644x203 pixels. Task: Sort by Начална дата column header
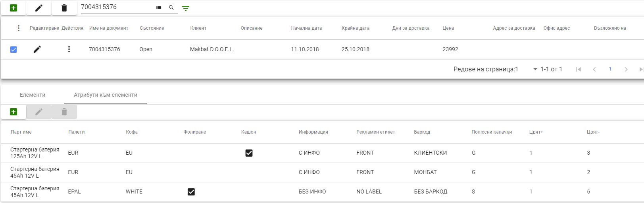(306, 28)
